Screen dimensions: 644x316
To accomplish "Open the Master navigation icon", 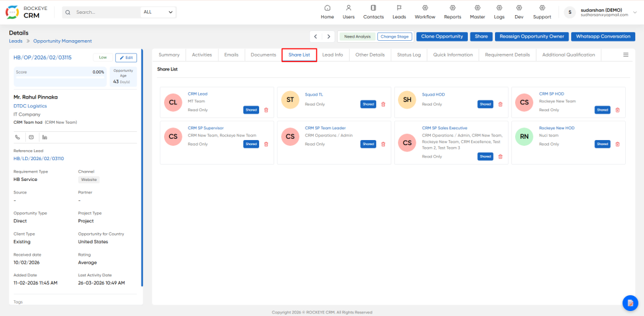I will point(478,8).
